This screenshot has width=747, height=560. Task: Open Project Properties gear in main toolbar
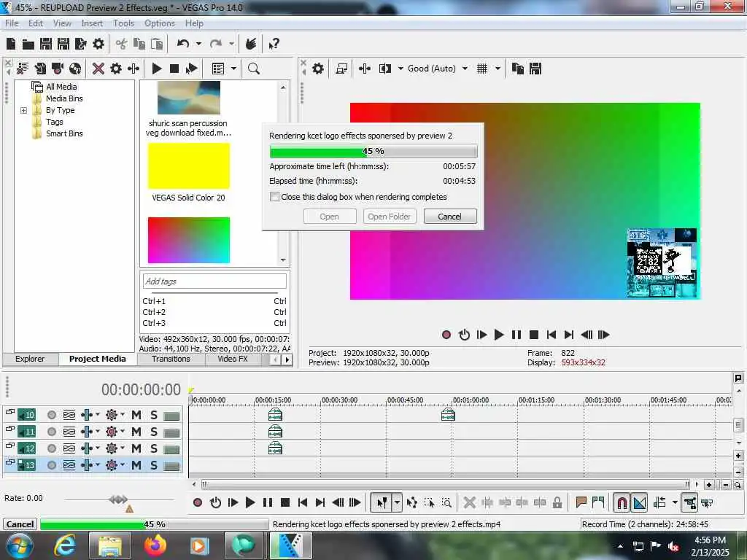[98, 44]
